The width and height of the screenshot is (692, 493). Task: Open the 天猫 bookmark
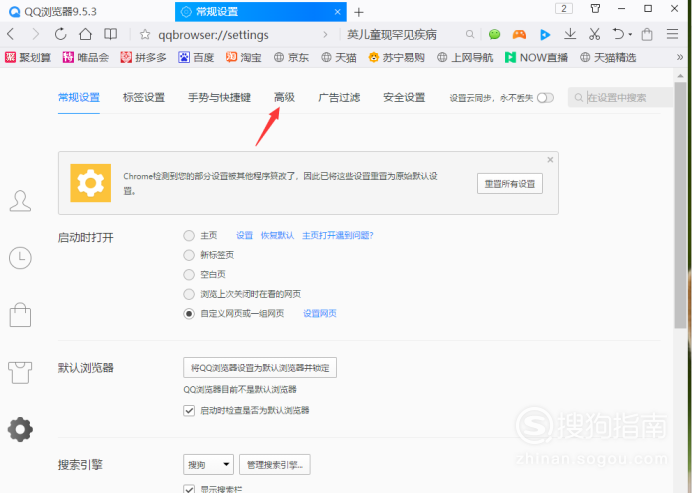pos(339,57)
